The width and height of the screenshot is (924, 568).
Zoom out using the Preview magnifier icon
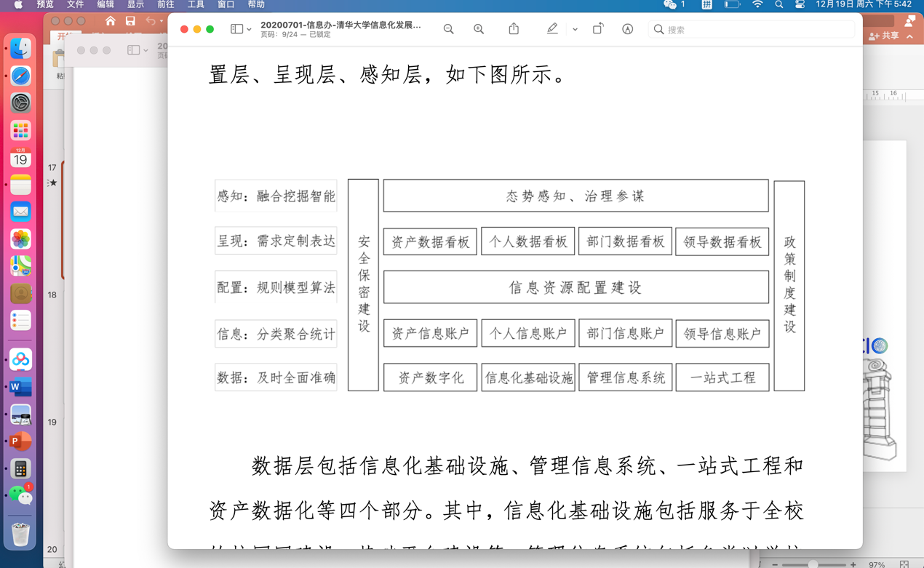448,29
